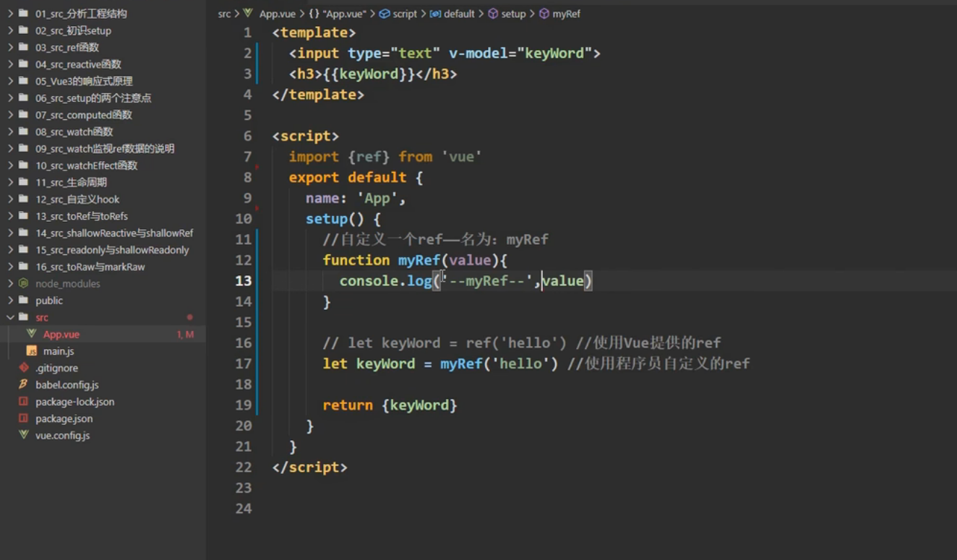Click myRef('hello') call on line 17

[x=499, y=363]
